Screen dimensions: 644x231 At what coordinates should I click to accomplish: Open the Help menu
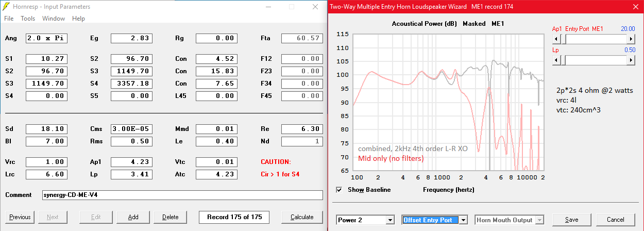point(78,19)
